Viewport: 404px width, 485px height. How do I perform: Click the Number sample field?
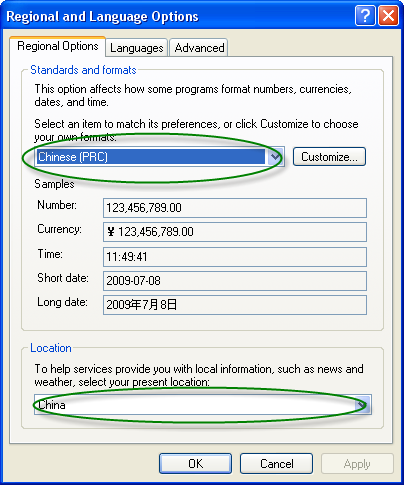point(235,208)
